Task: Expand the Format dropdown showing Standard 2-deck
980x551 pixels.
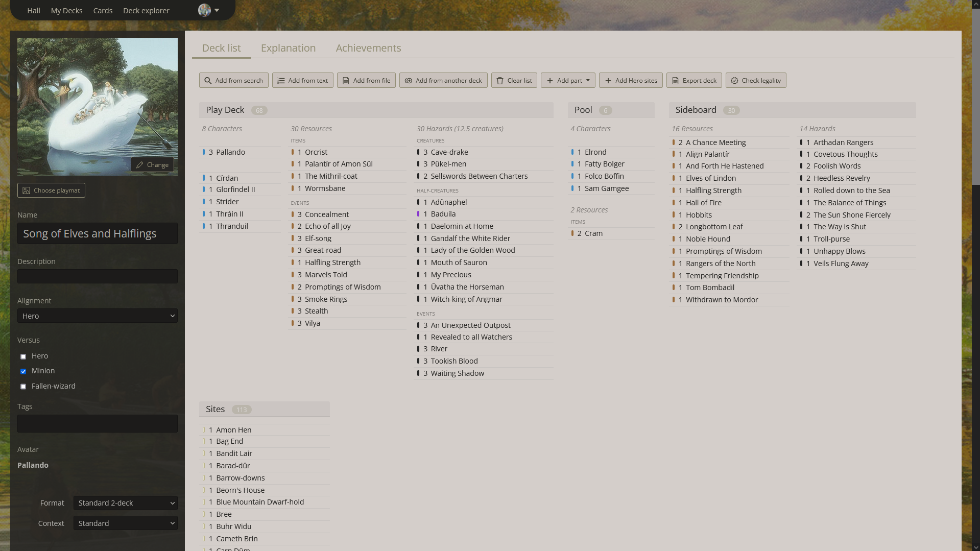Action: point(125,503)
